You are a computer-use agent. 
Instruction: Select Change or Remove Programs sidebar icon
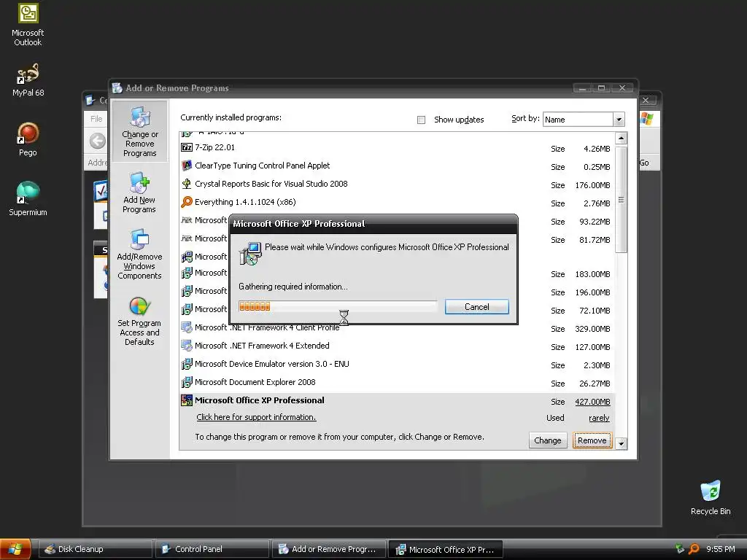pos(139,132)
